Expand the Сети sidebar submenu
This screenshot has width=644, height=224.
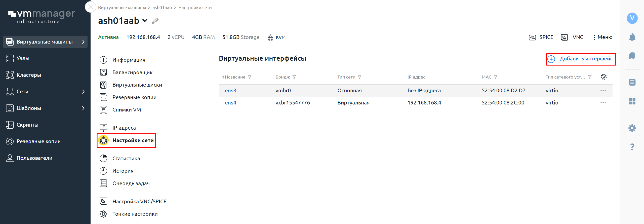coord(83,92)
